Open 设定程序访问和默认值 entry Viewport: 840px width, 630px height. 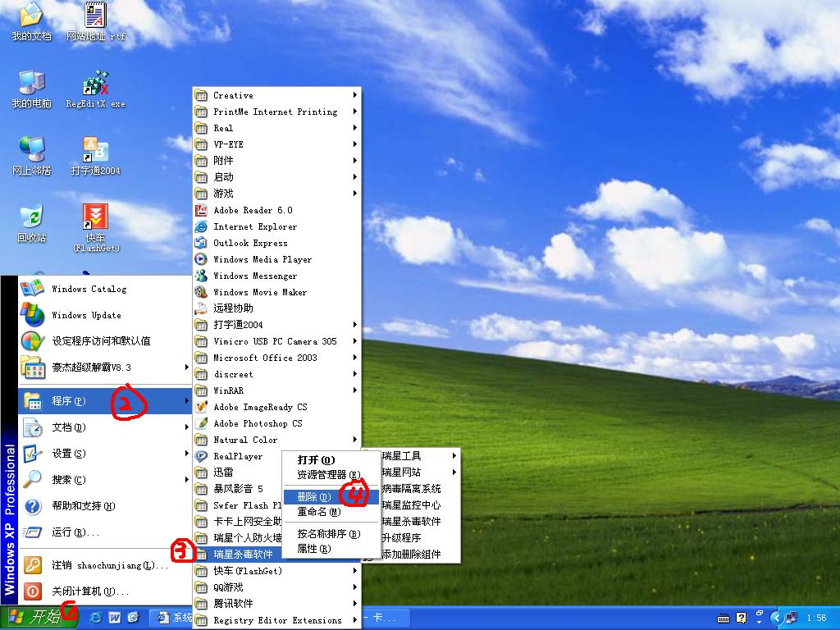click(105, 340)
